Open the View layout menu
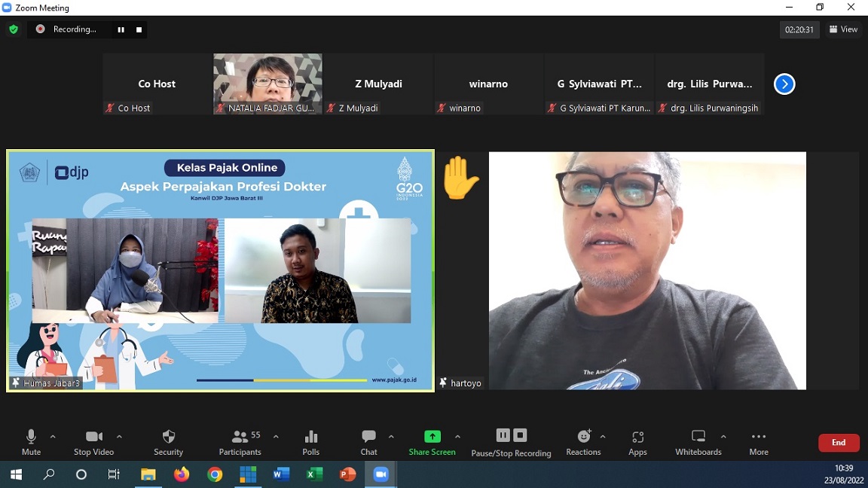The image size is (868, 488). (x=843, y=29)
